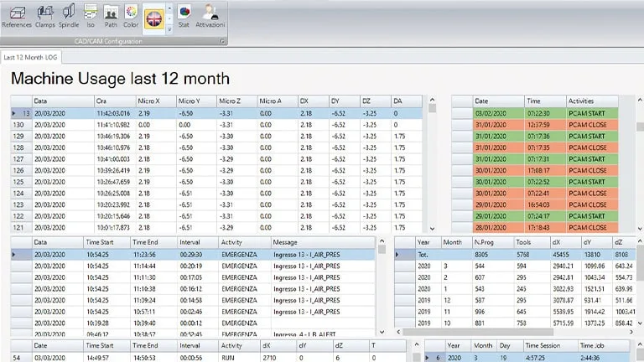Sort by Activities column header

coord(592,101)
